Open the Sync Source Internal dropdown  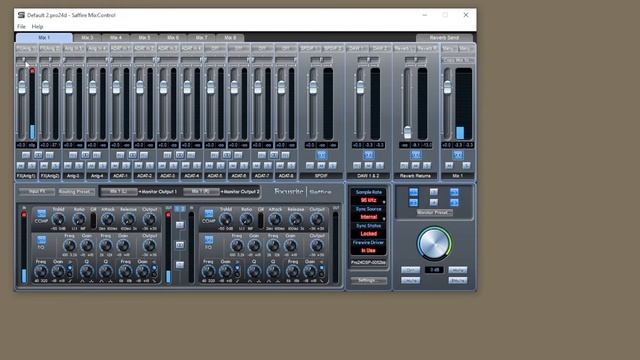pos(369,217)
